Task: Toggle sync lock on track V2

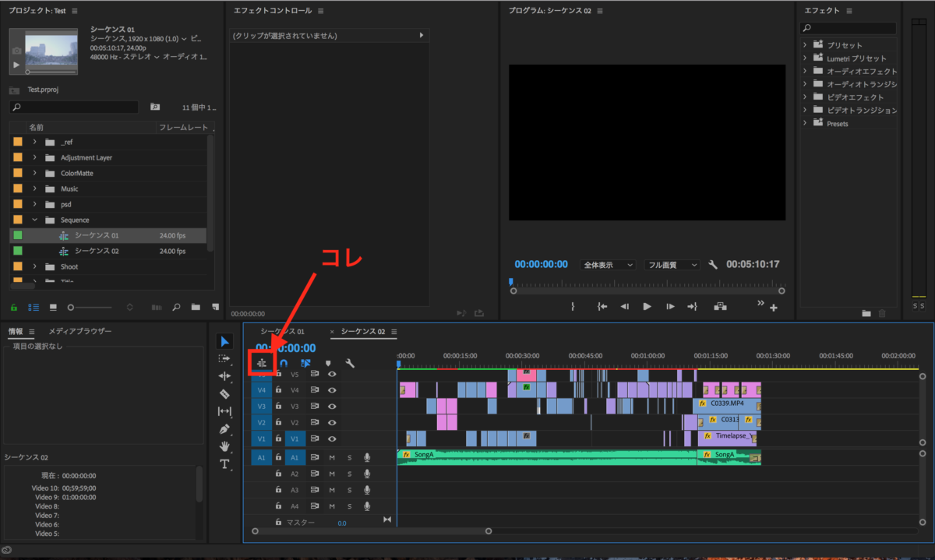Action: [x=315, y=422]
